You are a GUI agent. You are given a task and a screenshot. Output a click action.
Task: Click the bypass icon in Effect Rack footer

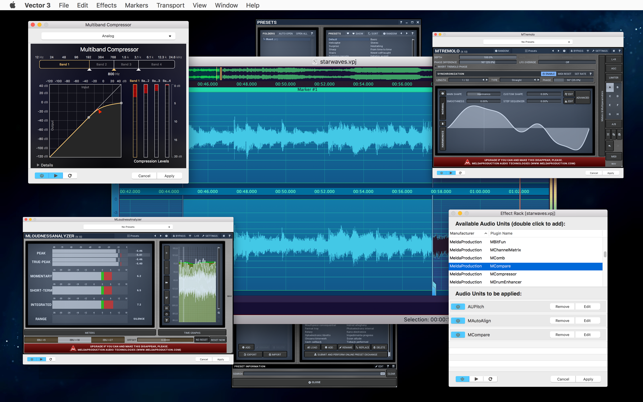point(462,379)
